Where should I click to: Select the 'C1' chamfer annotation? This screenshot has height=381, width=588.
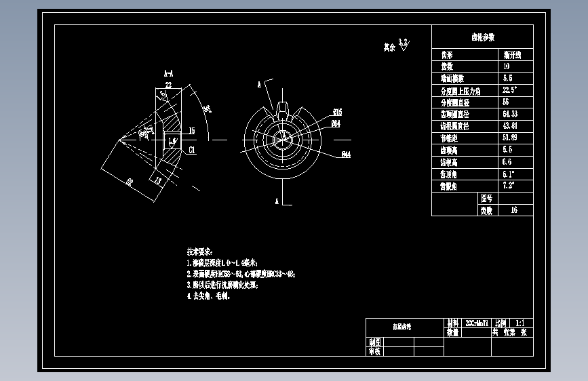tap(192, 150)
